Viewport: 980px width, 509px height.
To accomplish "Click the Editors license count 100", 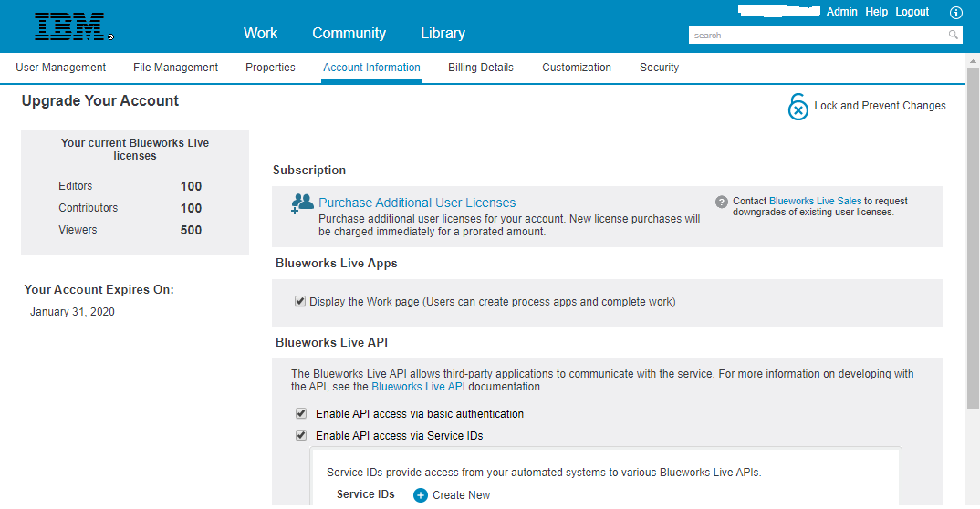I will coord(191,186).
